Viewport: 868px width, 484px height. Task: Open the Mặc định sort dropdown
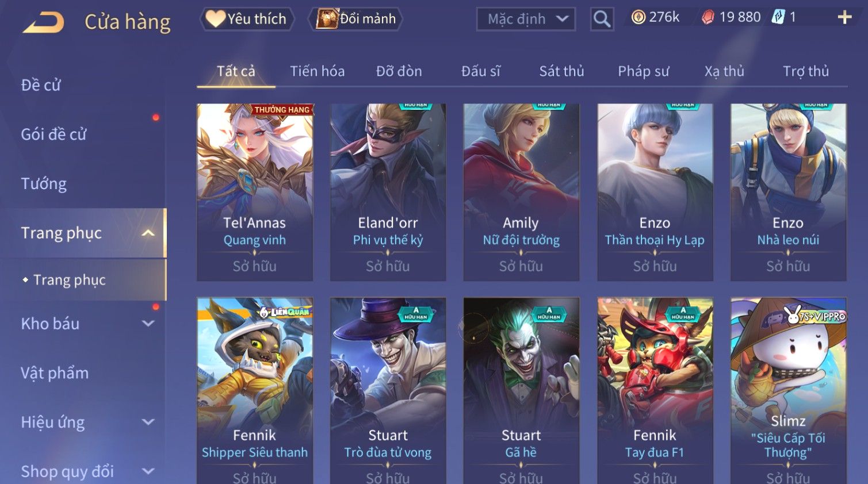click(526, 19)
